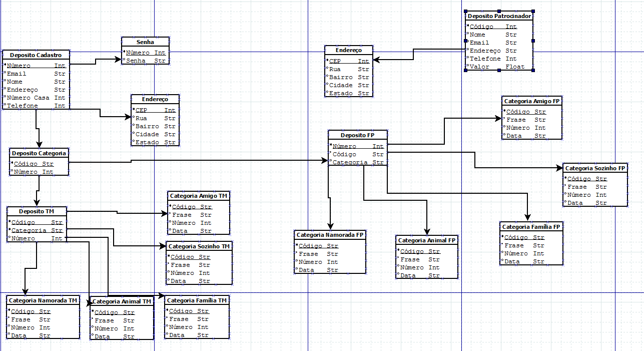The height and width of the screenshot is (351, 644).
Task: Select the Categoria Animal FP table header
Action: point(427,240)
